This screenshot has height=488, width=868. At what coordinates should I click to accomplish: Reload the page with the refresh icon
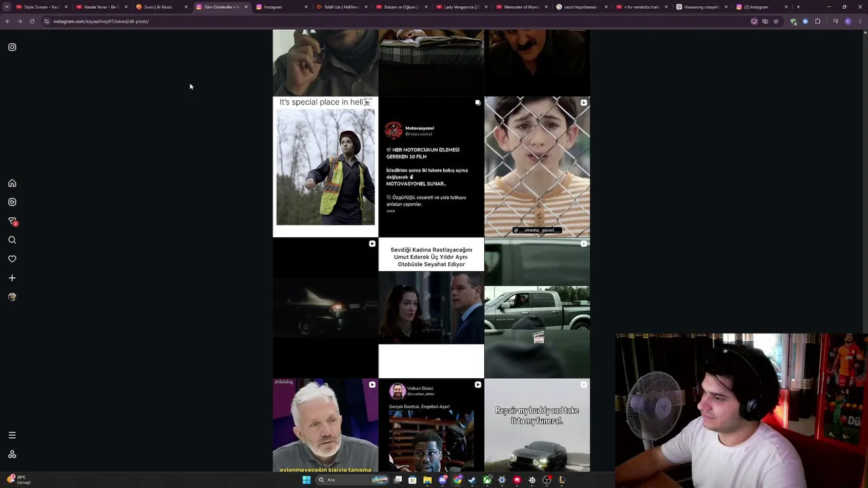(x=32, y=21)
